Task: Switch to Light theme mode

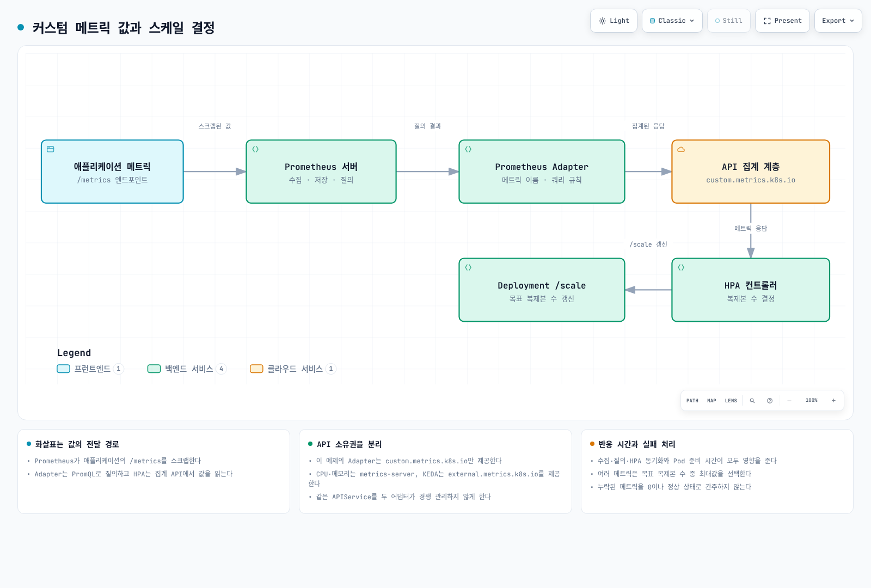Action: (x=614, y=21)
